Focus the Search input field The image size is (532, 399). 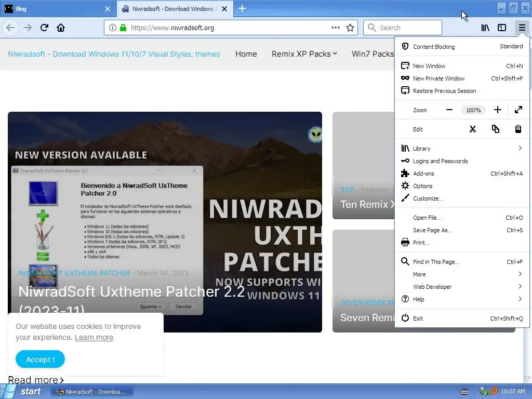403,28
